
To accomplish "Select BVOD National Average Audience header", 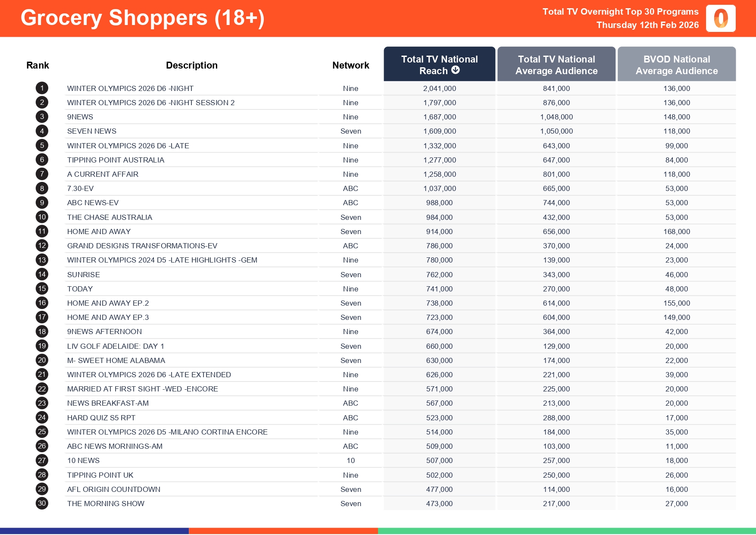I will click(676, 65).
